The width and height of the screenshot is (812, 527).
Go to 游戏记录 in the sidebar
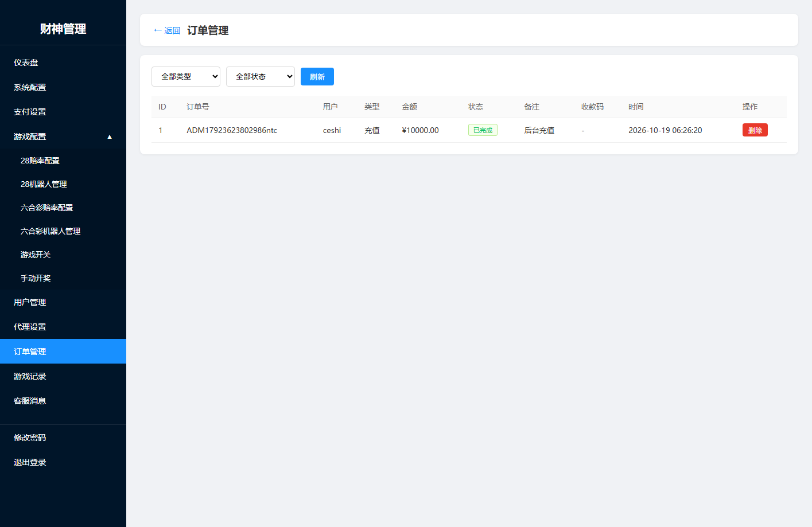pyautogui.click(x=63, y=376)
